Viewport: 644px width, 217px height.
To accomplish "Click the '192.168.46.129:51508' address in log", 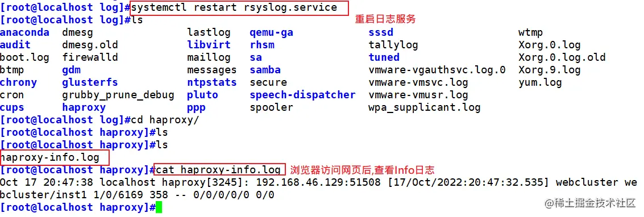I will 318,182.
